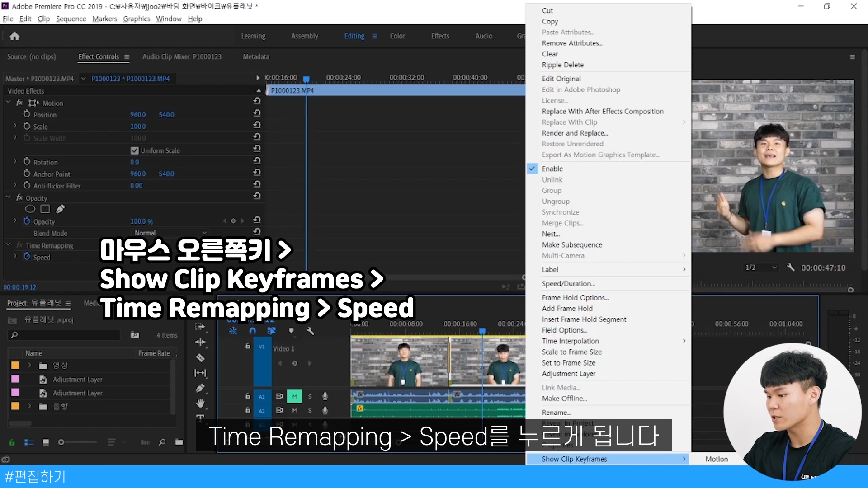The height and width of the screenshot is (488, 868).
Task: Expand the 음향 bin in Project
Action: coord(30,406)
